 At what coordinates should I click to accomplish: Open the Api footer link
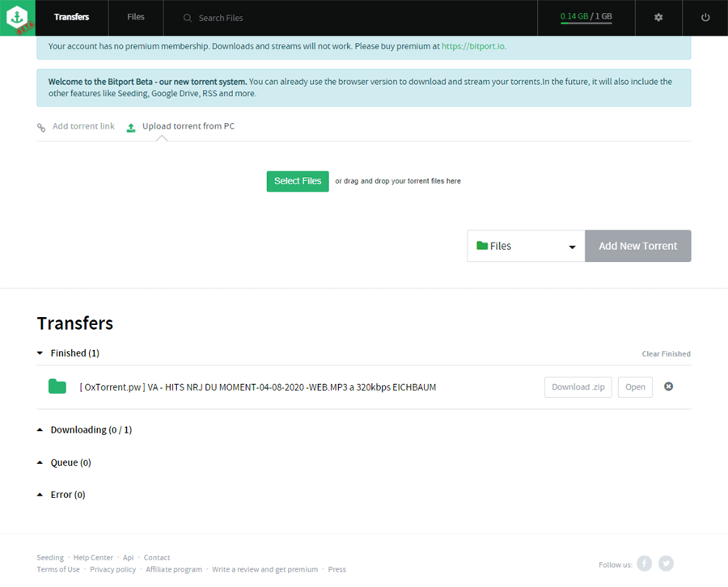128,557
